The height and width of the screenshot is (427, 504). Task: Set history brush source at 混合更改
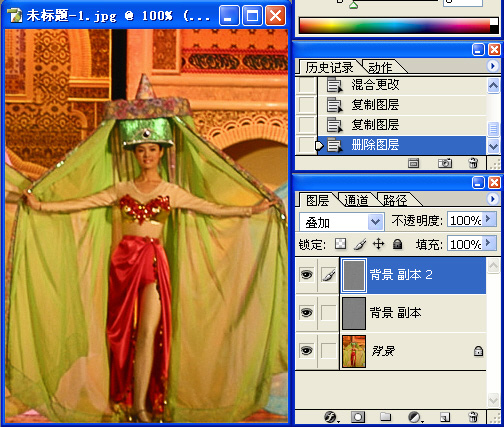pyautogui.click(x=307, y=85)
